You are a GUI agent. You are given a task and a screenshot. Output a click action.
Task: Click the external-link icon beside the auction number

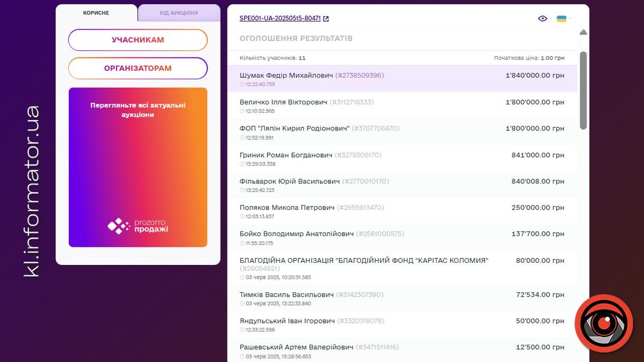pyautogui.click(x=326, y=18)
